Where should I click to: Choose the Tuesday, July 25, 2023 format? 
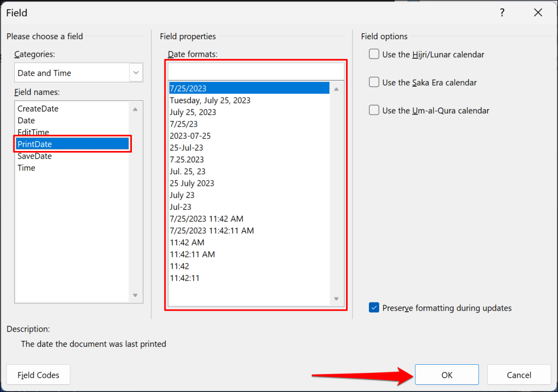click(210, 100)
